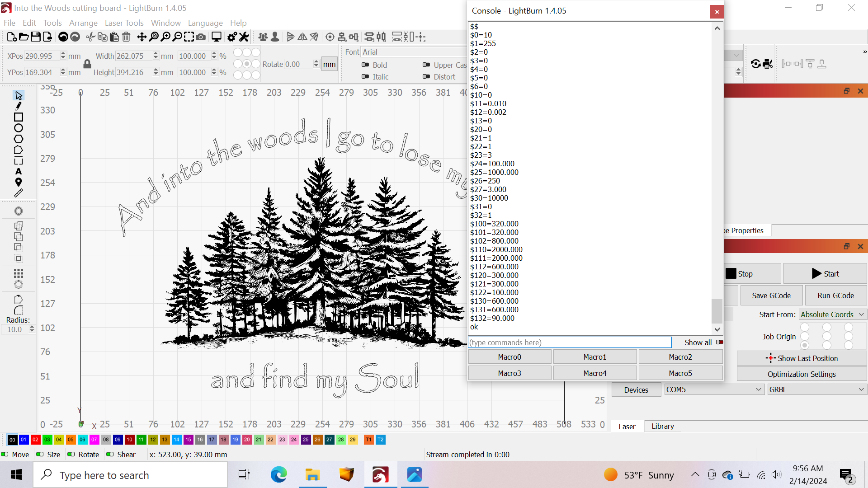Select the Create Text tool
This screenshot has width=868, height=488.
click(x=19, y=171)
